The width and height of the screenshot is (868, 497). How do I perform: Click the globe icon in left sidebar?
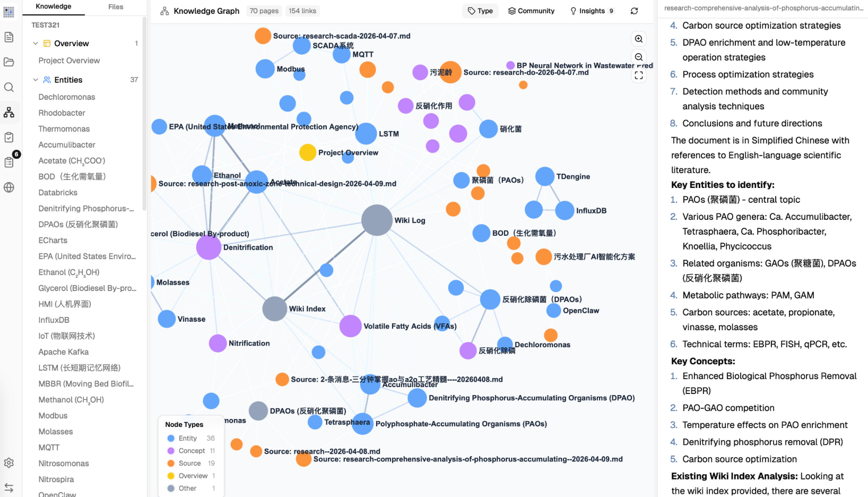9,187
